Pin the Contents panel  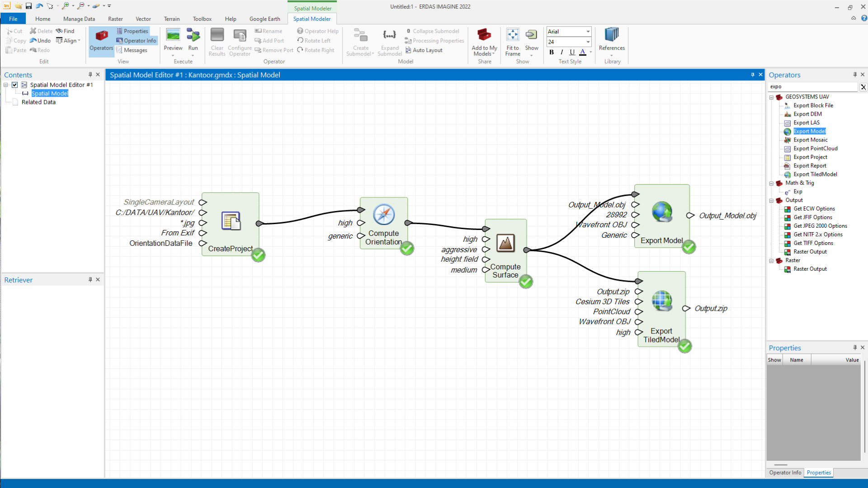tap(90, 75)
